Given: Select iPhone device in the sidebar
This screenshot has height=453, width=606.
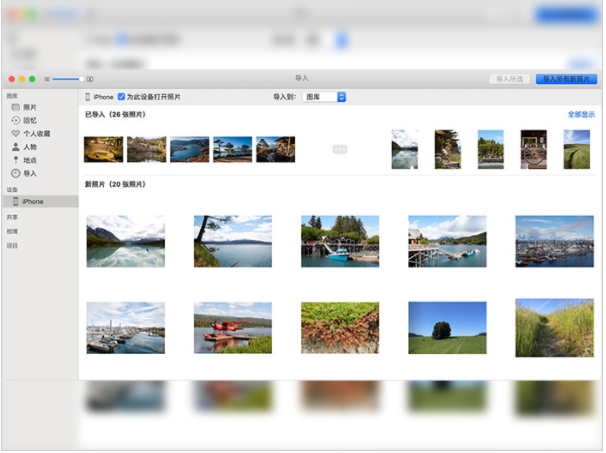Looking at the screenshot, I should (x=32, y=201).
